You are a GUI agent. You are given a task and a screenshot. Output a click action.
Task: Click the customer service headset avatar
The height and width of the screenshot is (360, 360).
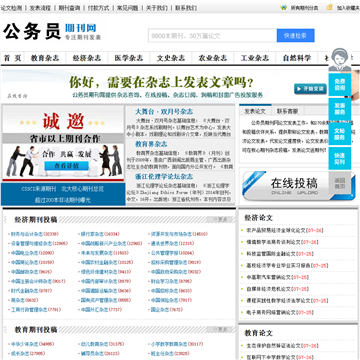click(339, 59)
